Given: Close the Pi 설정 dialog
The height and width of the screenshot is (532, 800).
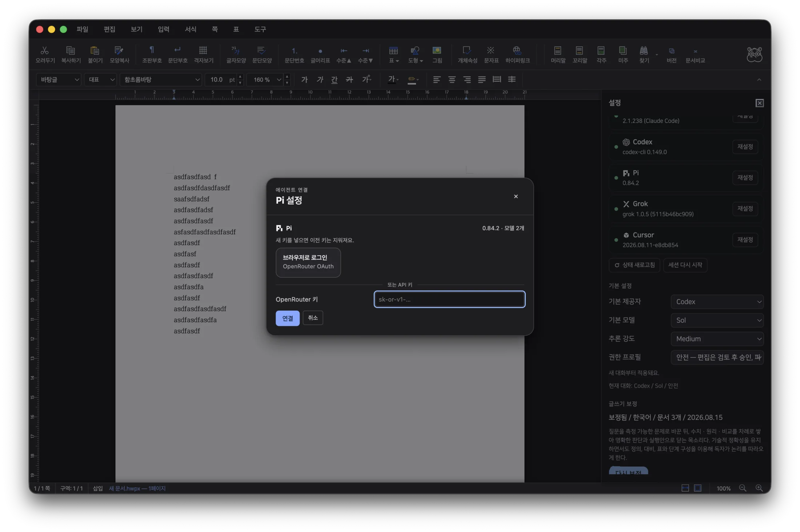Looking at the screenshot, I should tap(516, 196).
